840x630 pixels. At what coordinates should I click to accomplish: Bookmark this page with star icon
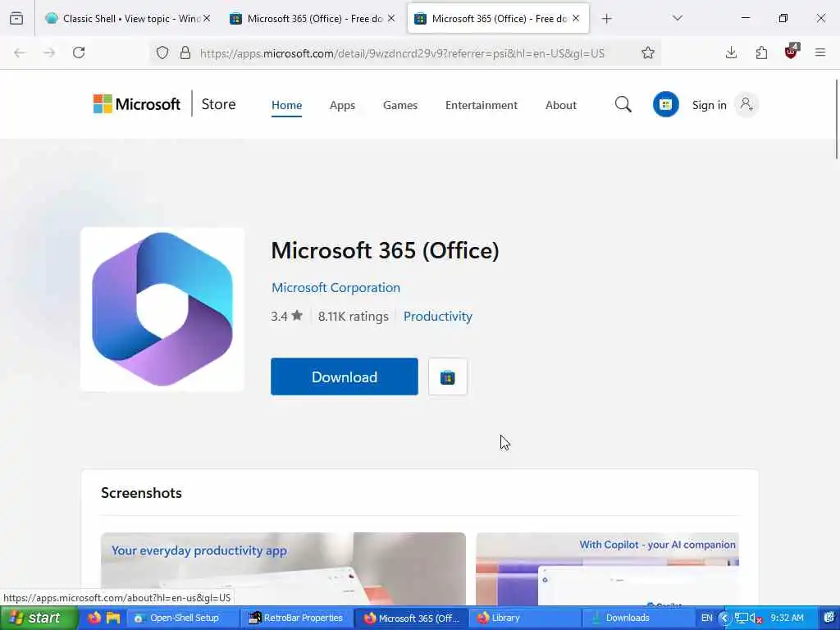click(x=648, y=52)
